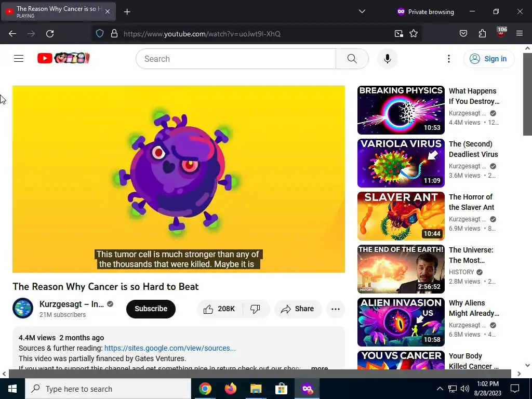The height and width of the screenshot is (399, 532).
Task: Open the uBlock extension with 106 badge
Action: [x=501, y=33]
